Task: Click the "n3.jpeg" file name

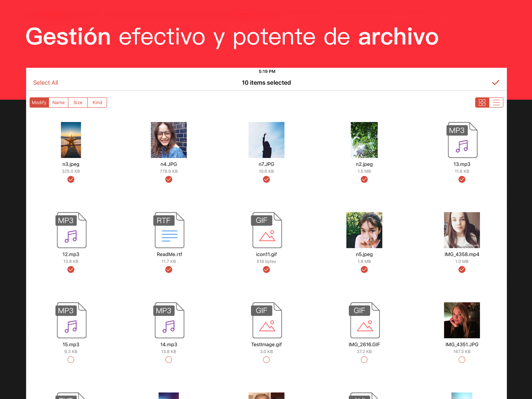Action: [71, 164]
